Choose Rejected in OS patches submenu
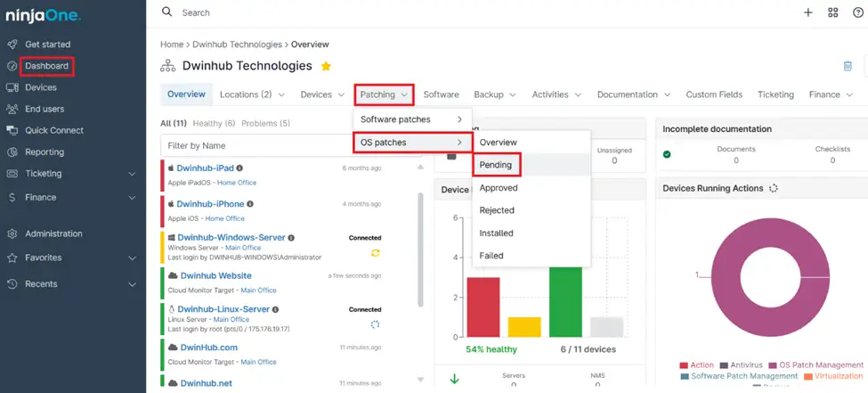 coord(531,210)
